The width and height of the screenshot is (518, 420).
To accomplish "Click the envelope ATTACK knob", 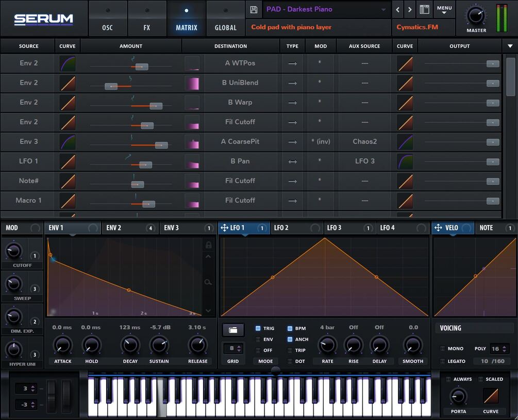I will coord(62,345).
